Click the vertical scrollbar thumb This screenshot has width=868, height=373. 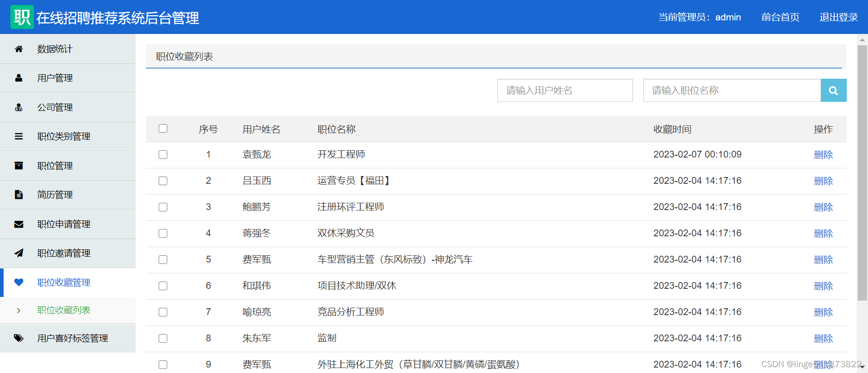point(862,173)
